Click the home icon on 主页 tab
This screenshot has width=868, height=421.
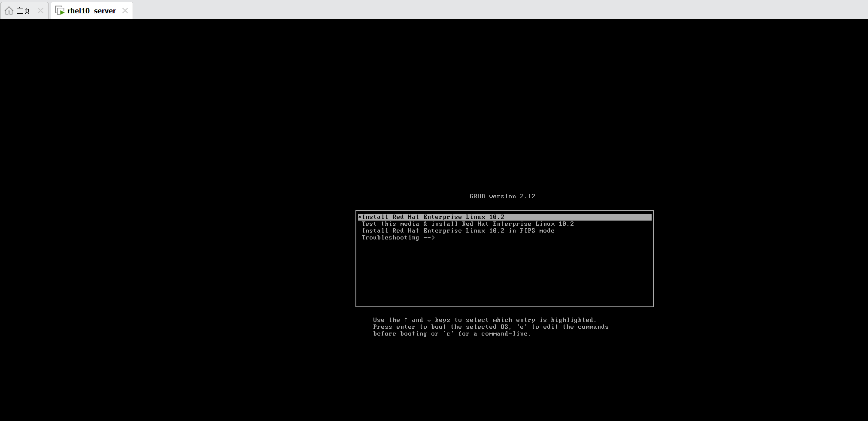coord(9,10)
